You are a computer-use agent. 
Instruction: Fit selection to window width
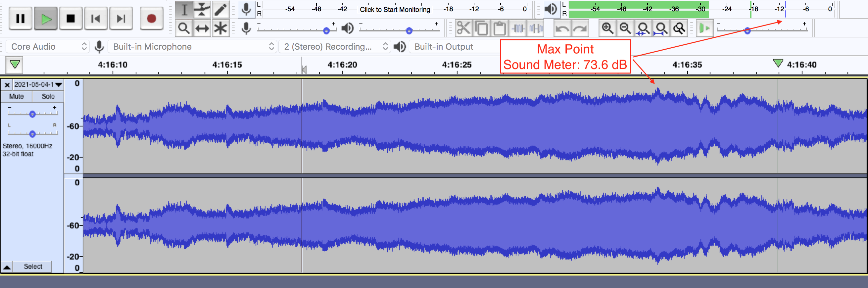click(643, 28)
